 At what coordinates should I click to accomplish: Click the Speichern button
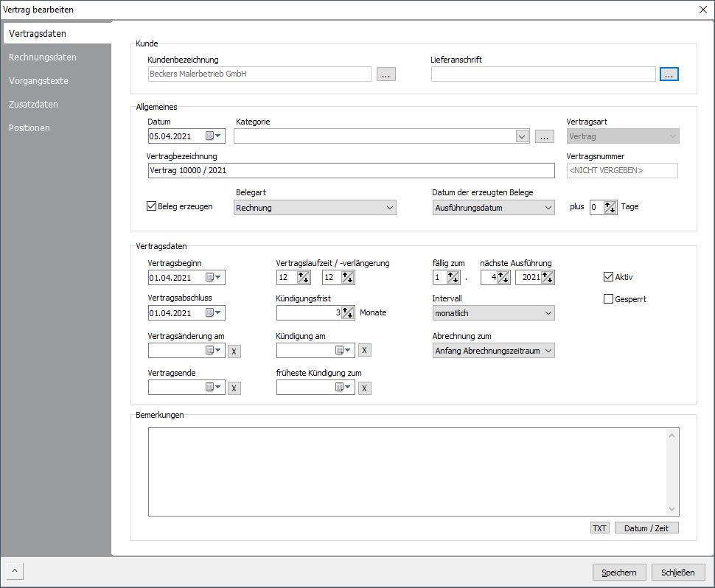pyautogui.click(x=619, y=573)
